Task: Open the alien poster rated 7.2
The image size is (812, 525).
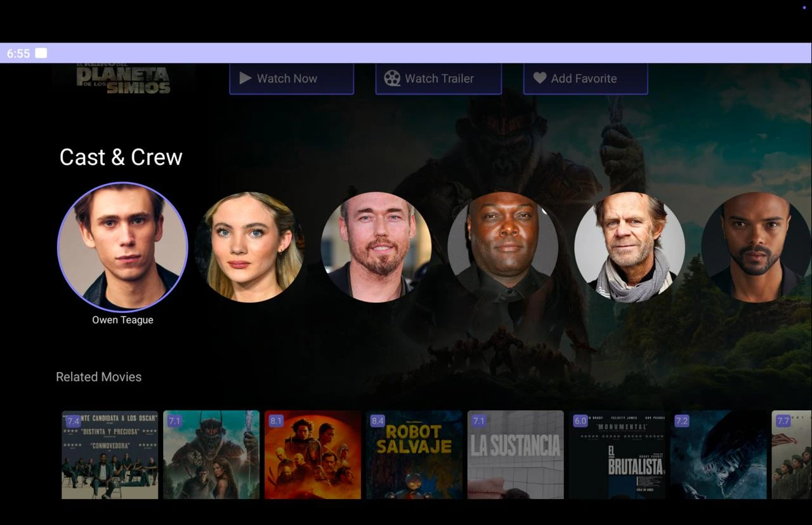Action: point(719,455)
